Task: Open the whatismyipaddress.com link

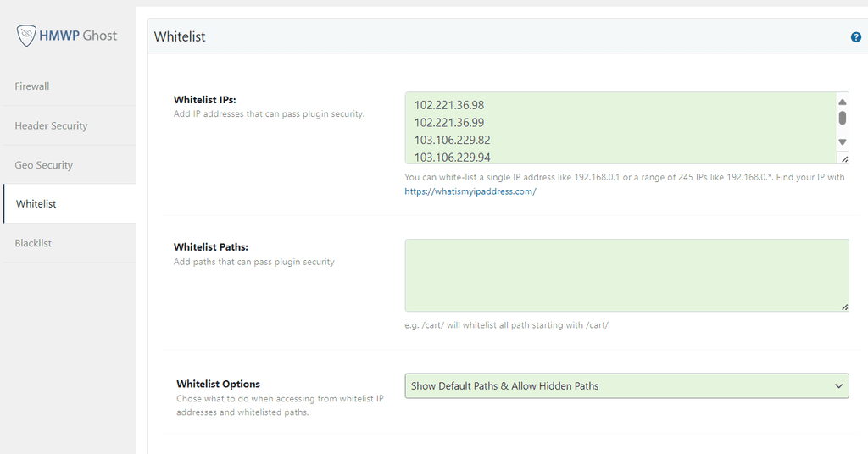Action: coord(470,191)
